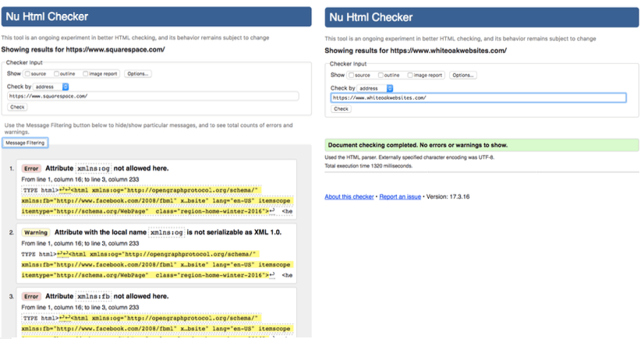Viewport: 644px width, 339px height.
Task: Open Options in the whiteoakwebsites checker
Action: (463, 75)
